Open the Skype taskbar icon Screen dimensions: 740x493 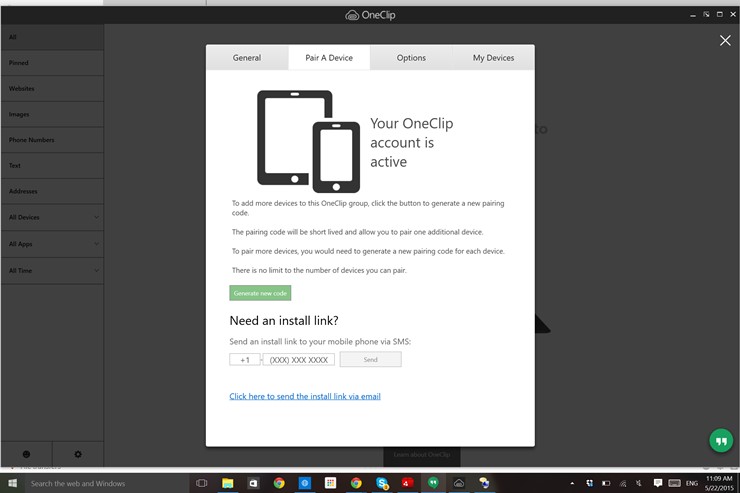click(x=382, y=483)
